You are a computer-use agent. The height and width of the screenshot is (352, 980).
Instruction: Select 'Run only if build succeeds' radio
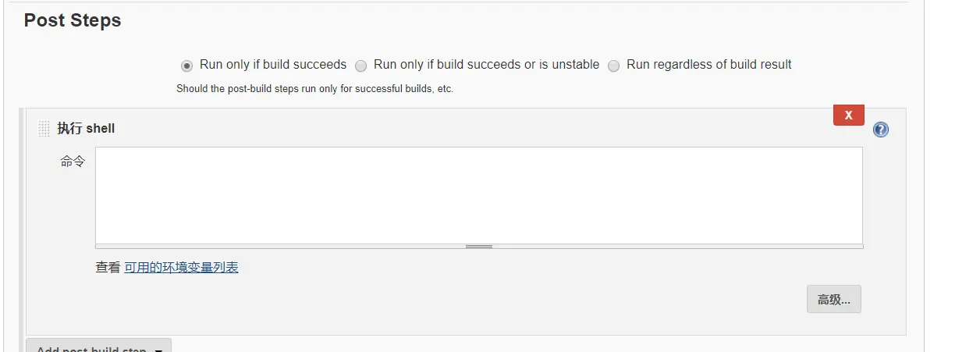click(186, 66)
